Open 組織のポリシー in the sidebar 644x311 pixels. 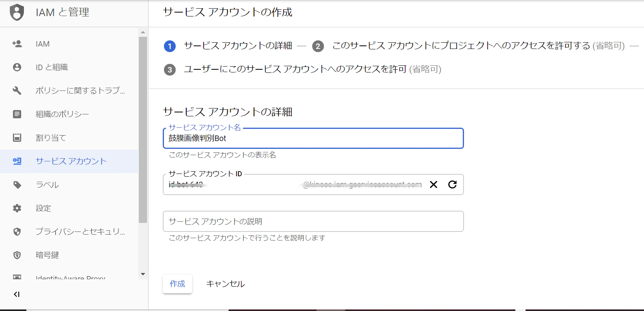(69, 114)
